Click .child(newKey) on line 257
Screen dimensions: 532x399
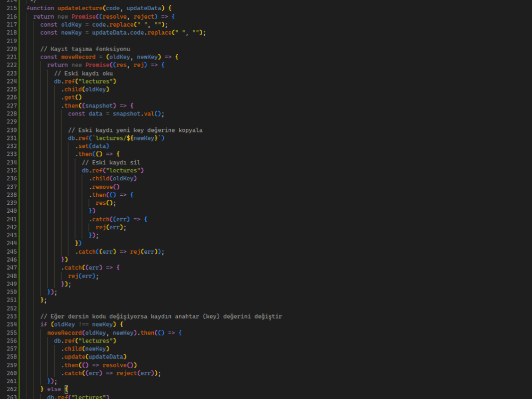pyautogui.click(x=85, y=349)
